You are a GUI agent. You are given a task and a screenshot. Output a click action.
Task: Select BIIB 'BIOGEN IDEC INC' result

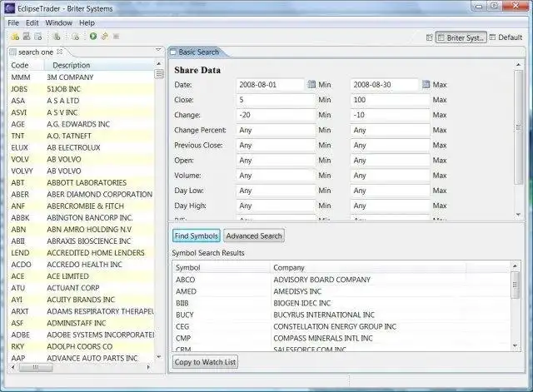[341, 303]
